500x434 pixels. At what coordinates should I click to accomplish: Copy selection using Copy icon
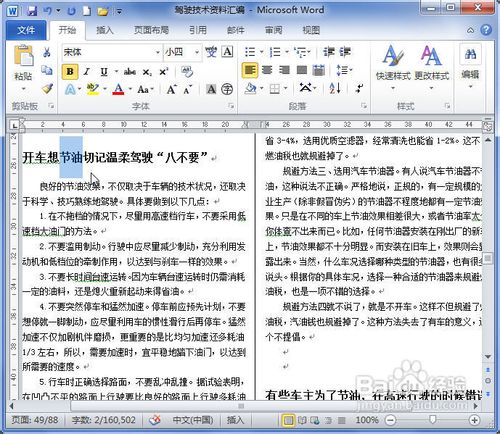(47, 70)
